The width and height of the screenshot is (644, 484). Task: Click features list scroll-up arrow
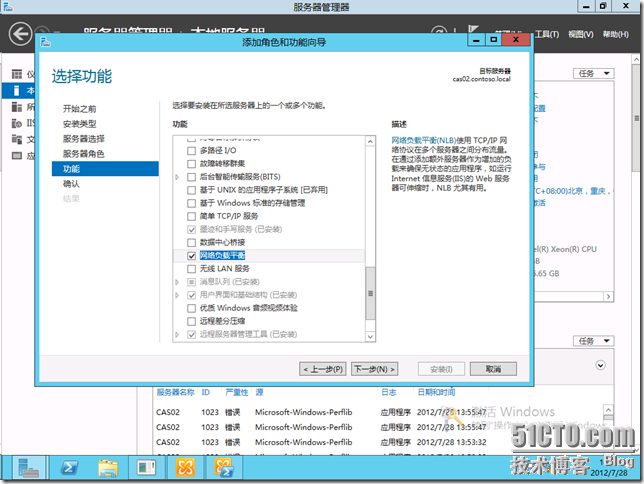(x=370, y=141)
